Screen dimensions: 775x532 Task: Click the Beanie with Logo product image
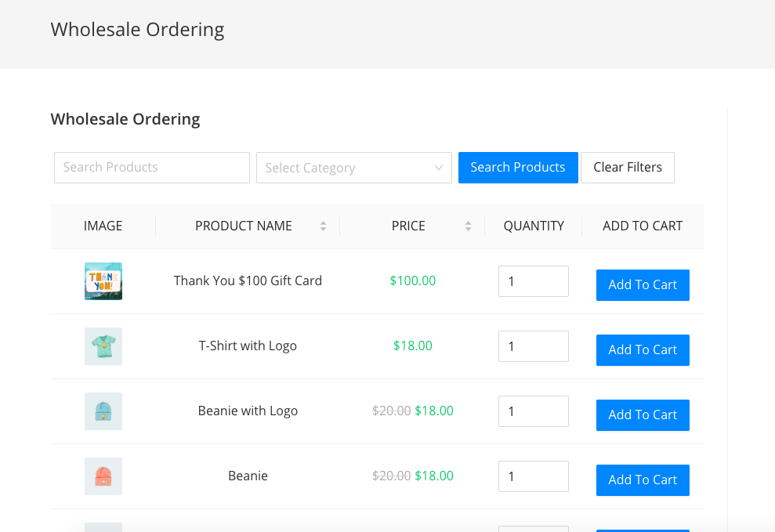103,411
